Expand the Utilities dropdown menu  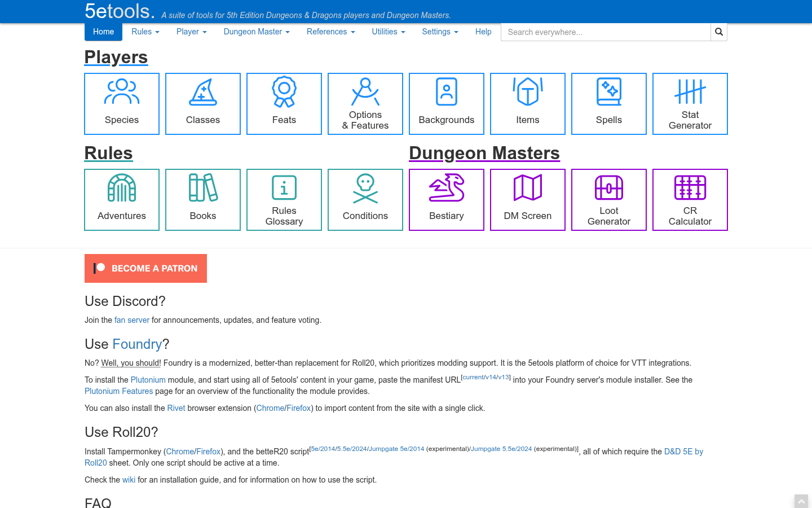[x=389, y=32]
